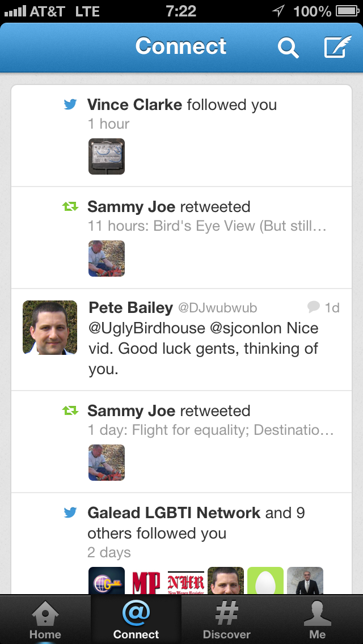Tap the search magnifier icon
The height and width of the screenshot is (644, 363).
coord(288,47)
